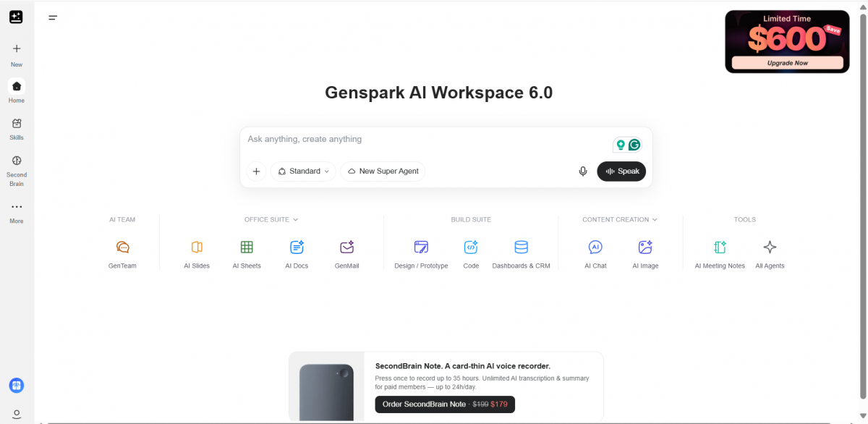Open Second Brain in the sidebar
This screenshot has width=868, height=424.
[17, 170]
